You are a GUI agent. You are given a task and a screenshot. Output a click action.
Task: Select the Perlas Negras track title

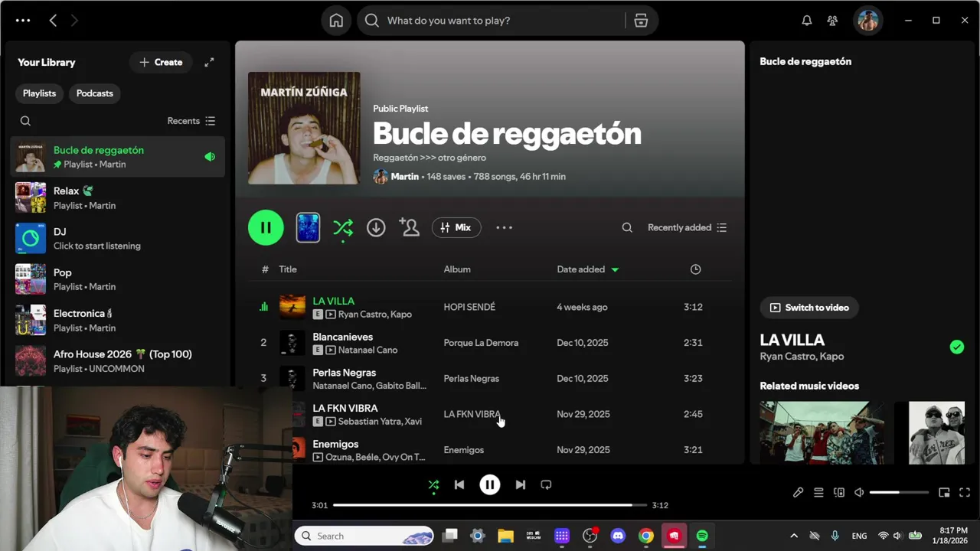click(345, 373)
